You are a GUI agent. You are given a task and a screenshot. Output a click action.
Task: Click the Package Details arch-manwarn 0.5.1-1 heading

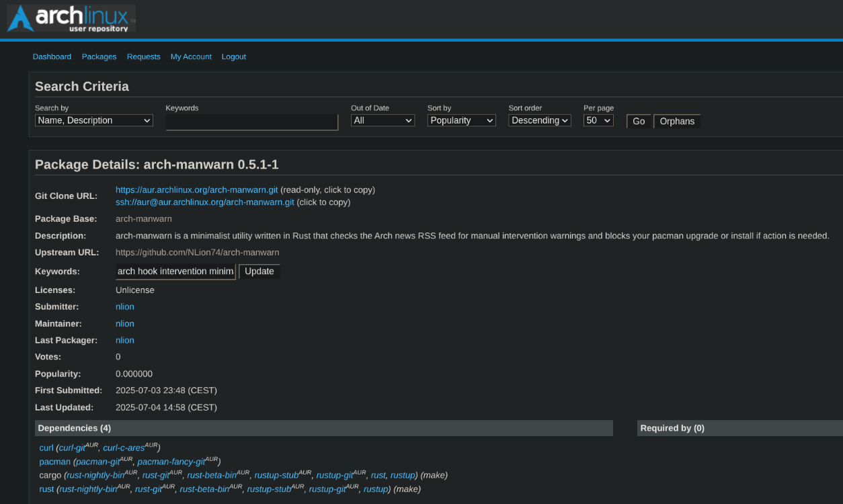click(157, 165)
